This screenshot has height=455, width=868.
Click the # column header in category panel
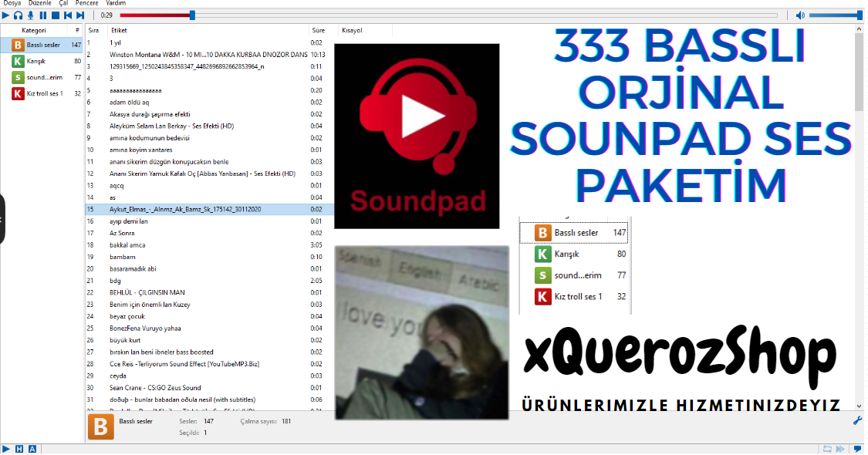(x=76, y=30)
